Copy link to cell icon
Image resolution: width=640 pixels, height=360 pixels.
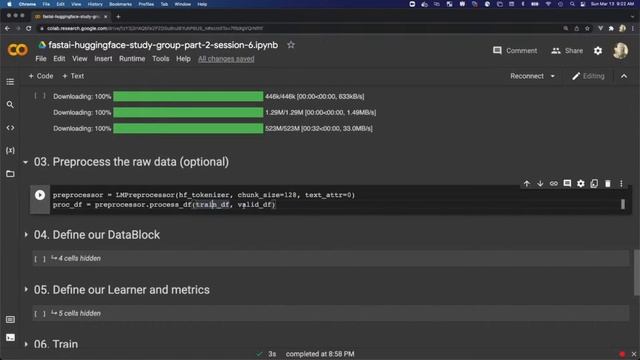(x=553, y=184)
